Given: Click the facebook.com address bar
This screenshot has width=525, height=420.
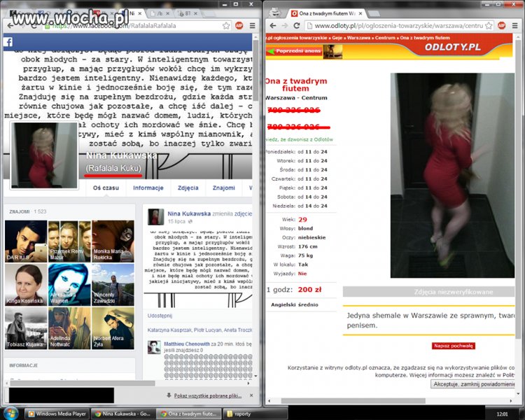Looking at the screenshot, I should tap(136, 26).
